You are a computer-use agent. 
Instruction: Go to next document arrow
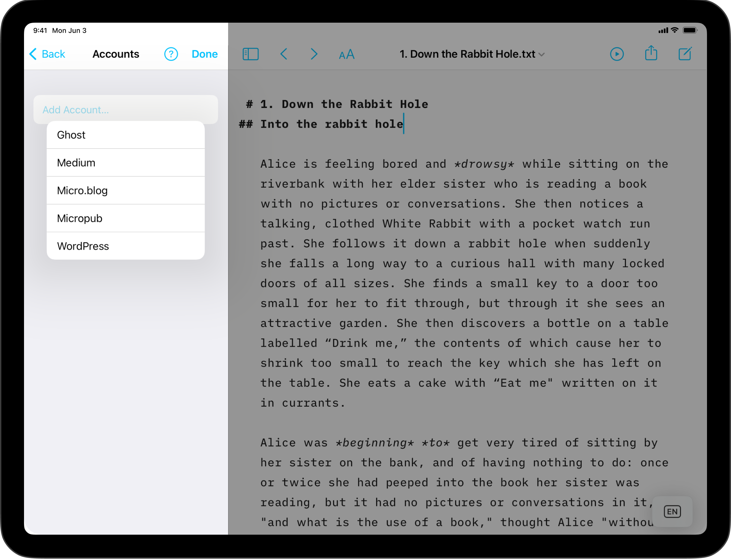[314, 54]
